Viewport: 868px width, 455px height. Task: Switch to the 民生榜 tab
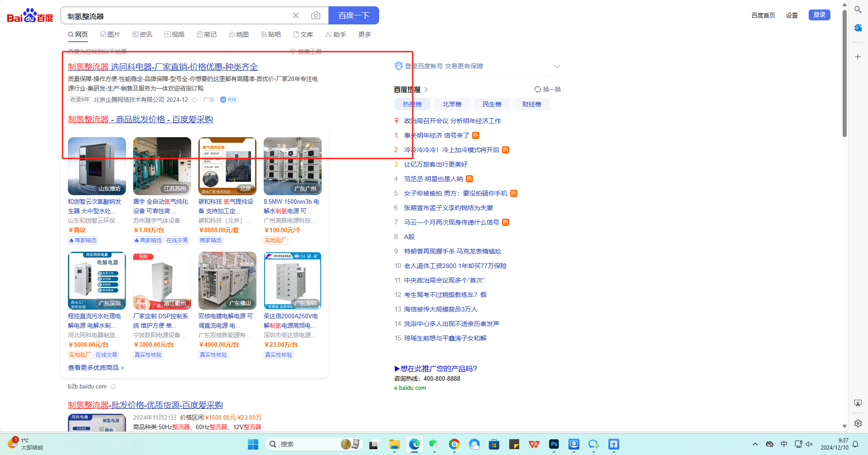492,104
